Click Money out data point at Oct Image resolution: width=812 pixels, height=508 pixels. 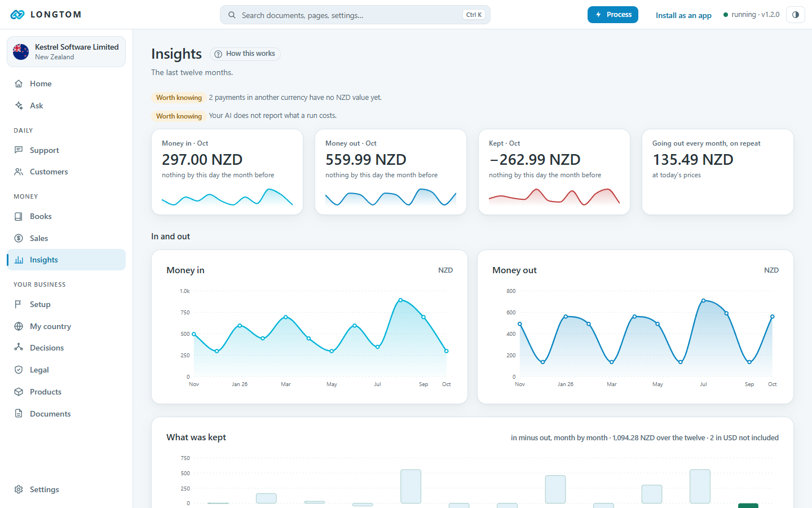click(x=773, y=317)
